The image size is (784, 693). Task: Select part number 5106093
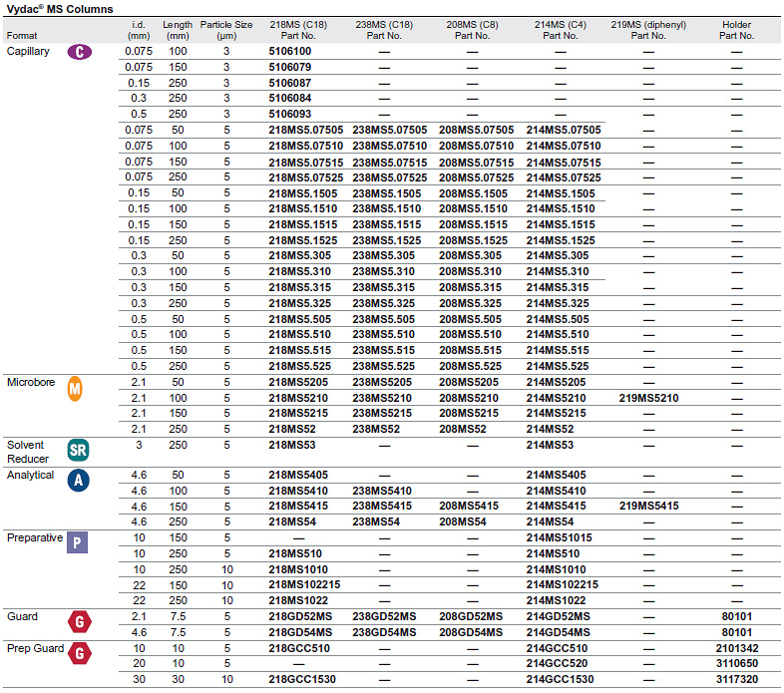coord(290,114)
